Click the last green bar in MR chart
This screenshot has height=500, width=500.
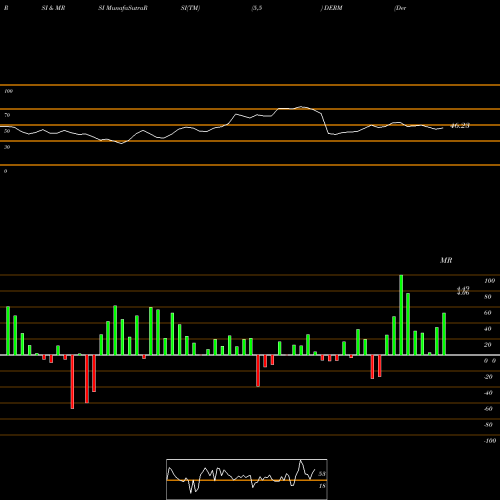click(x=444, y=334)
